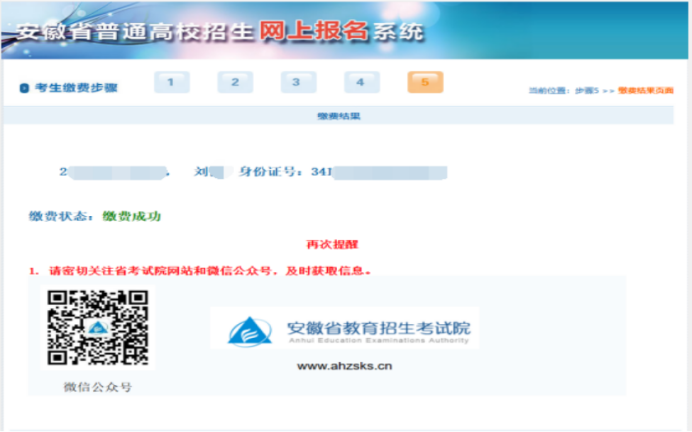Go to step 3 box

pyautogui.click(x=298, y=83)
